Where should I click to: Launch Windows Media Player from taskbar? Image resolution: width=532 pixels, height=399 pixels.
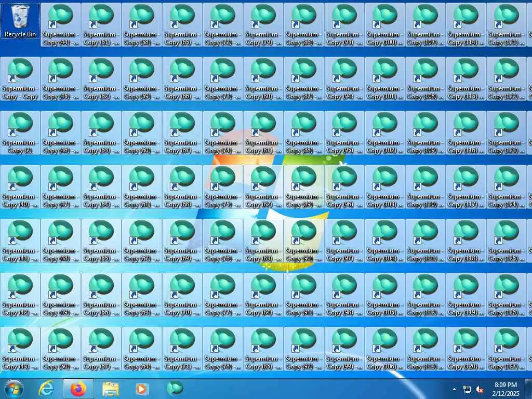tap(142, 389)
